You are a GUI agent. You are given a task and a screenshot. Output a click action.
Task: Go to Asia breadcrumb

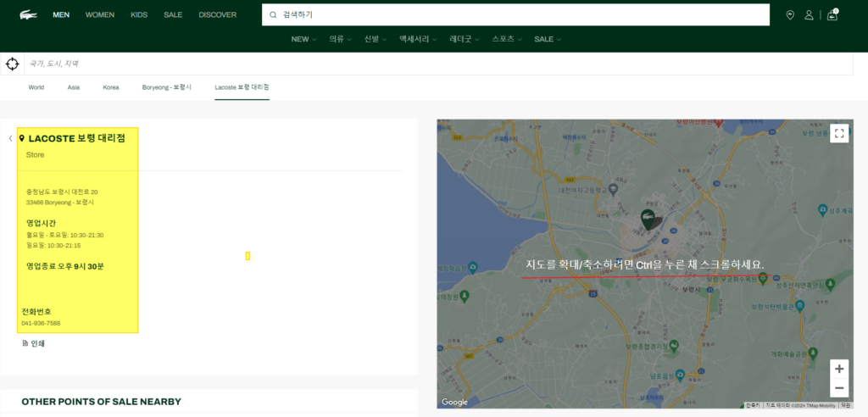pos(74,87)
